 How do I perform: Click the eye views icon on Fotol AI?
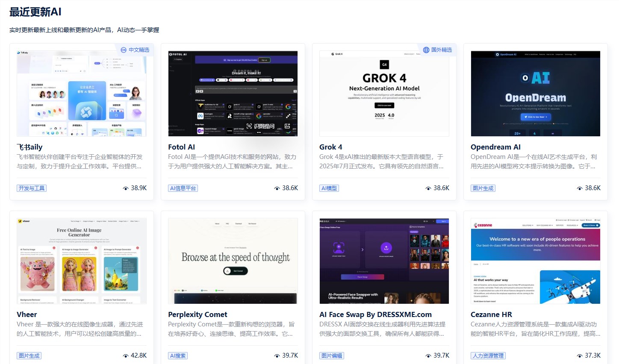tap(277, 188)
